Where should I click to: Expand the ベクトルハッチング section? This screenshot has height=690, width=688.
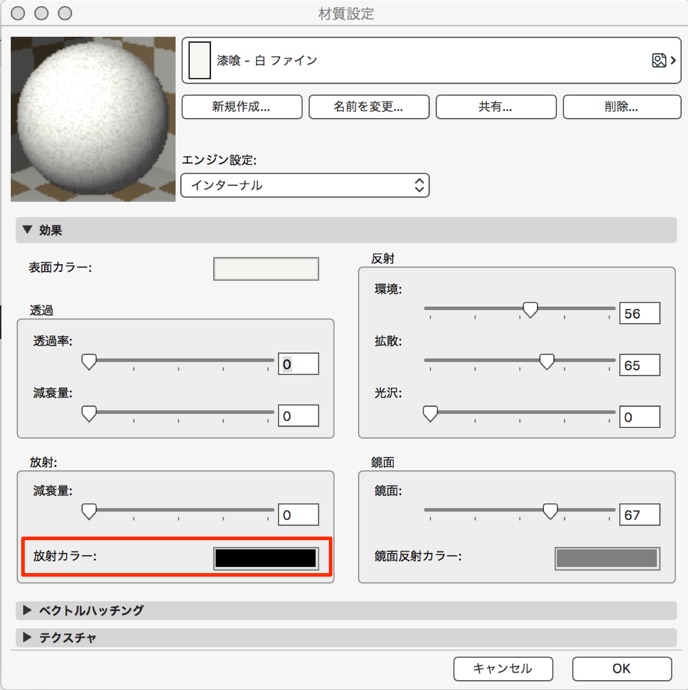tap(27, 610)
